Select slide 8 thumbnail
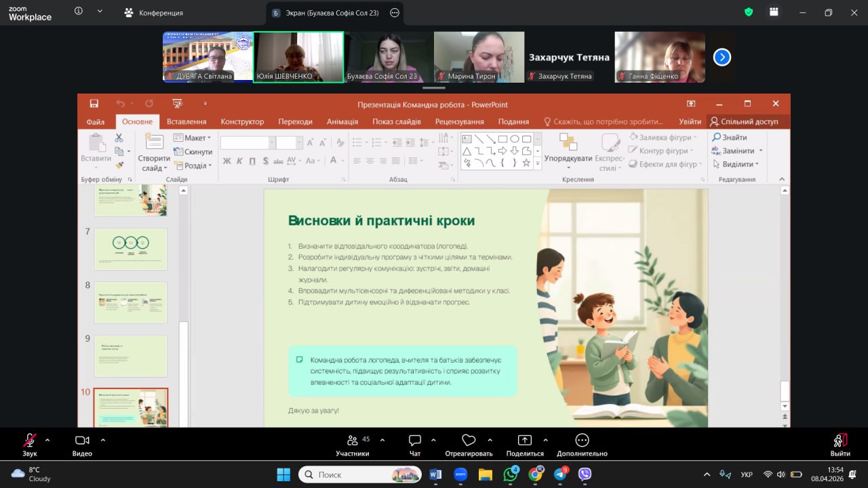Image resolution: width=868 pixels, height=488 pixels. [131, 302]
